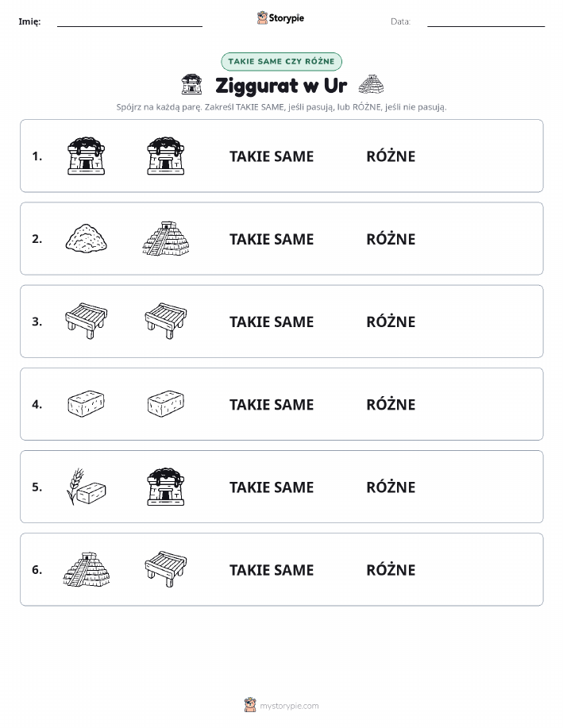Screen dimensions: 563x728
Task: Click the pyramid icon right of the title
Action: coord(371,84)
